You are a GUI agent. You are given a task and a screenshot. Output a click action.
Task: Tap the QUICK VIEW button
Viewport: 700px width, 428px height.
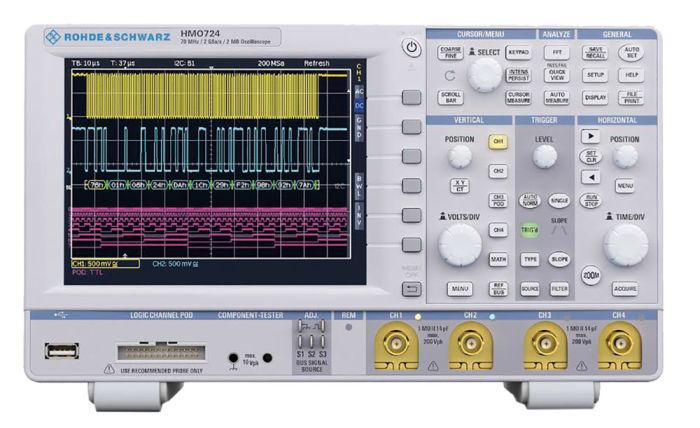click(557, 75)
